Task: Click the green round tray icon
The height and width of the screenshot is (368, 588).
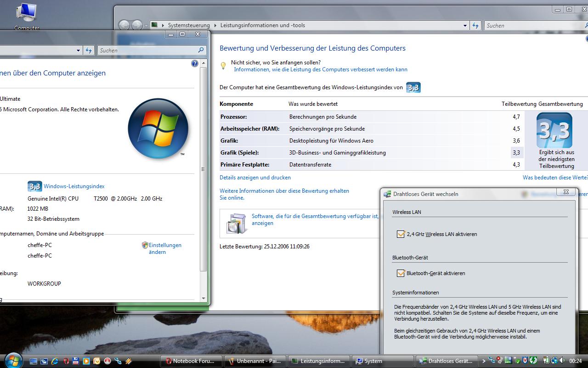Action: click(533, 361)
